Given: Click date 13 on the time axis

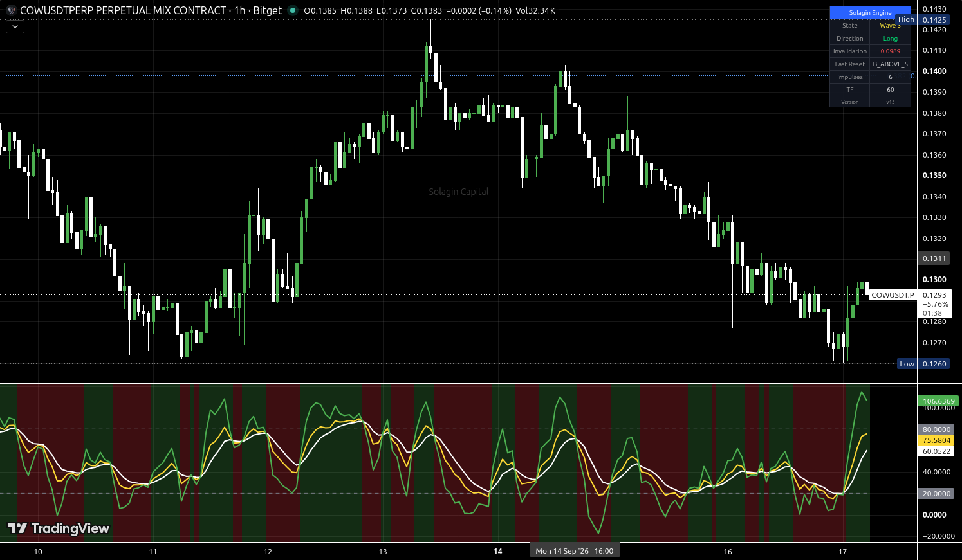Looking at the screenshot, I should (383, 552).
